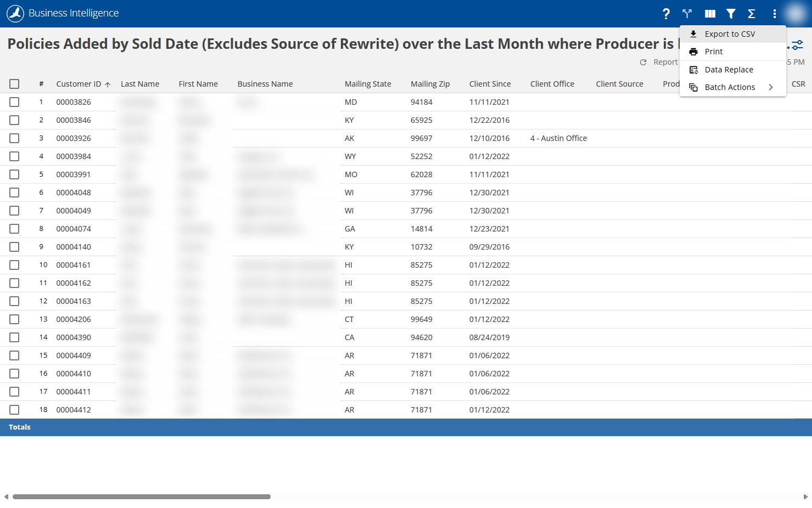The image size is (812, 508).
Task: Open the columns chooser icon
Action: coord(710,14)
